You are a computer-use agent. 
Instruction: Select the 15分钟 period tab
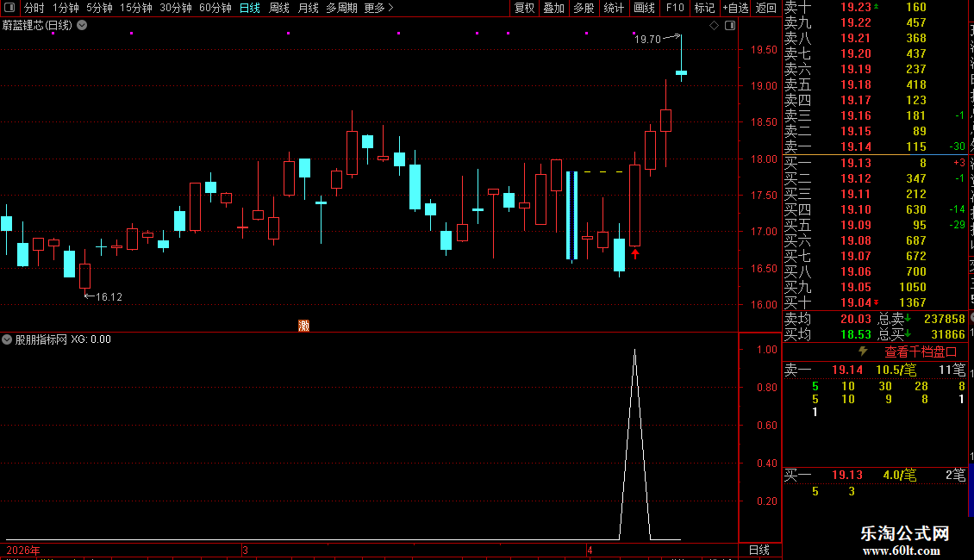(136, 8)
